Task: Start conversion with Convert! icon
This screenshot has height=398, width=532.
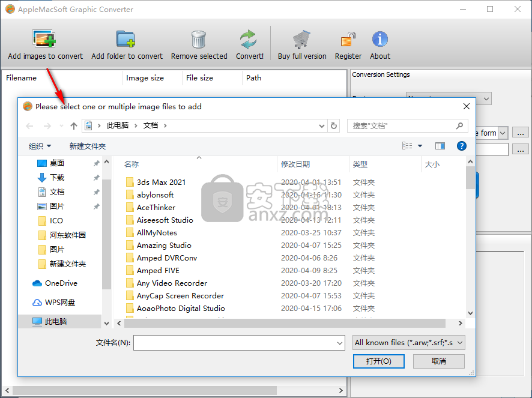Action: click(249, 40)
